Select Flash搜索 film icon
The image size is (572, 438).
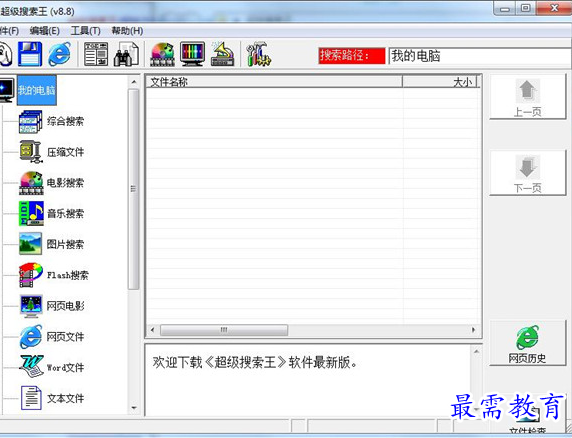coord(31,275)
